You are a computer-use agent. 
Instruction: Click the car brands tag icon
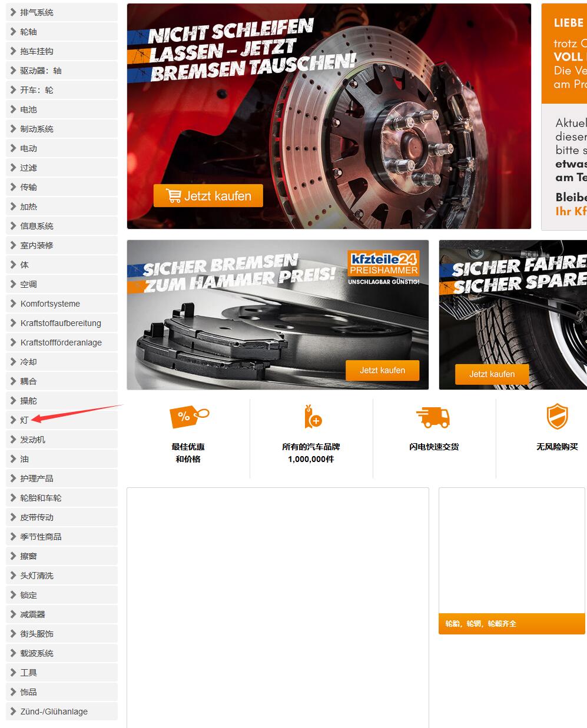tap(313, 416)
